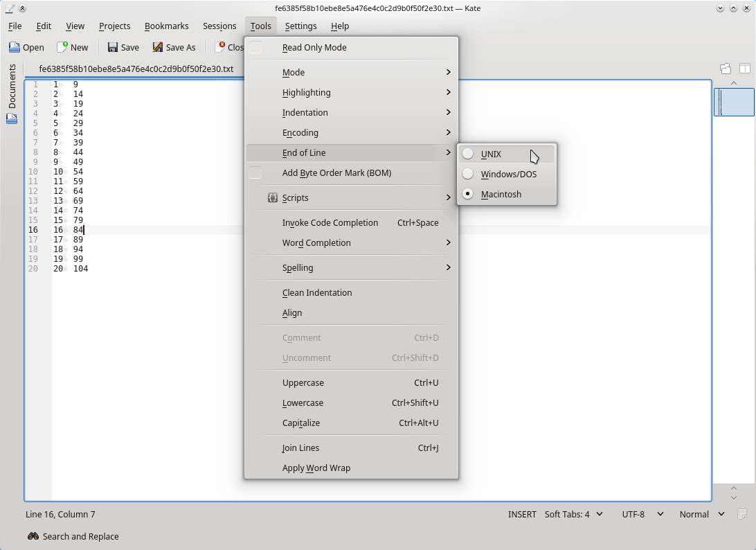This screenshot has width=756, height=550.
Task: Open the File menu
Action: point(15,26)
